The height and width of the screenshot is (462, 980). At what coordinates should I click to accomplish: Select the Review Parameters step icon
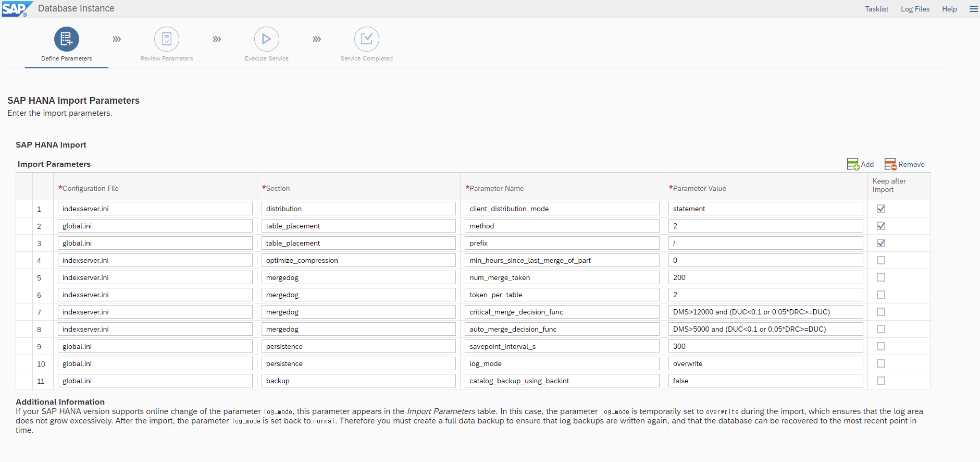(x=167, y=39)
